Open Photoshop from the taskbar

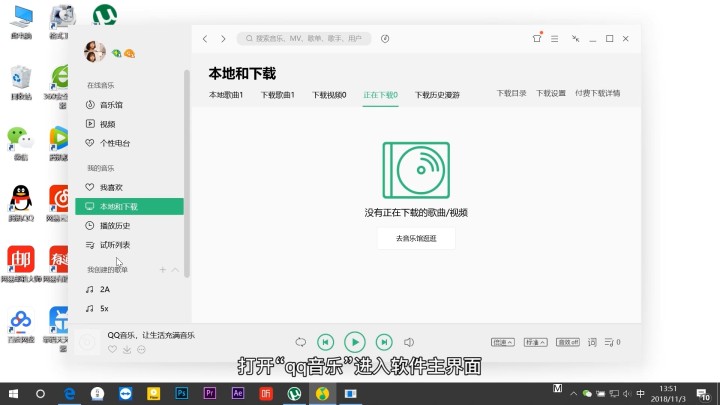click(182, 394)
